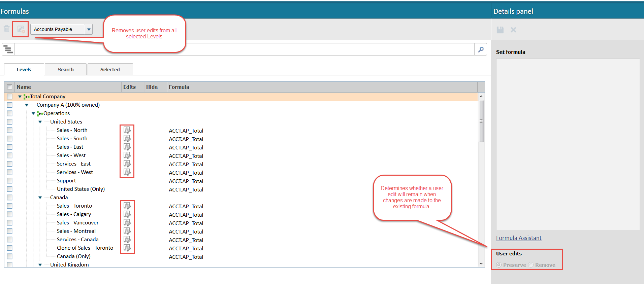This screenshot has height=285, width=644.
Task: Select the Preserve user edits radio button
Action: (x=499, y=265)
